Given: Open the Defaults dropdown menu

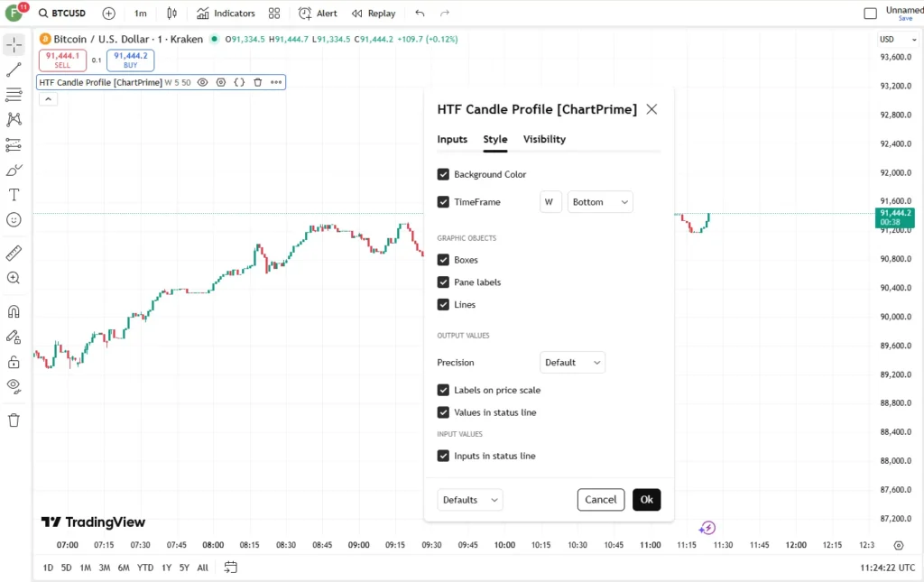Looking at the screenshot, I should point(469,500).
